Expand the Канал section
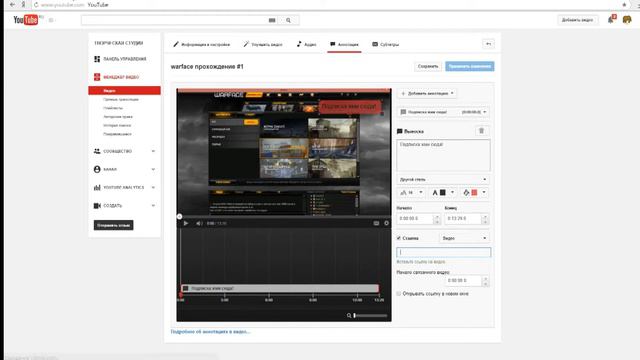This screenshot has width=640, height=360. point(153,169)
